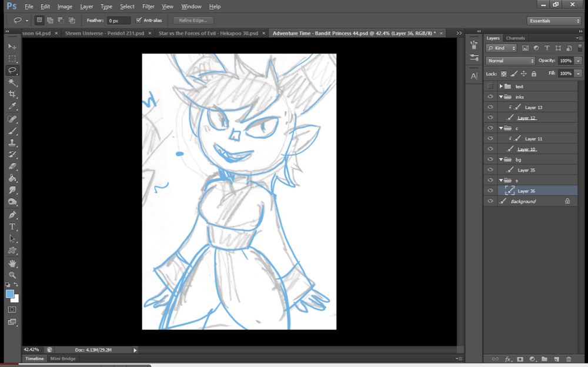Open the Filter menu
588x367 pixels.
point(148,6)
